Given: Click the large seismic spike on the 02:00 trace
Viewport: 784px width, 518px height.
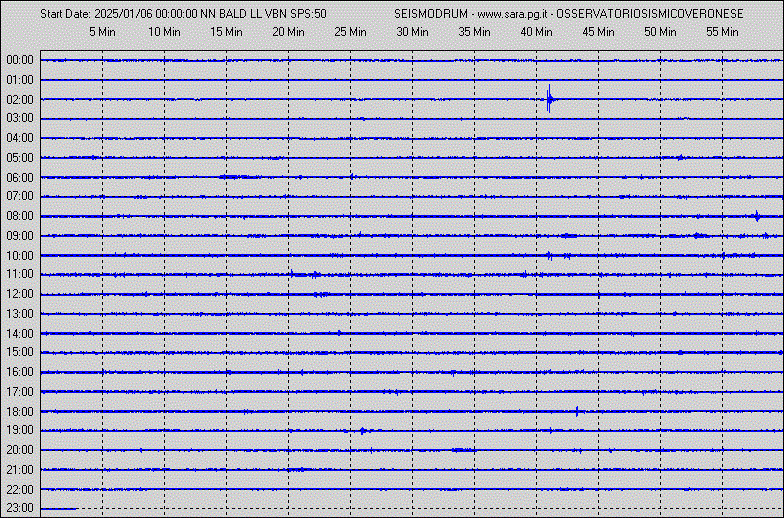Looking at the screenshot, I should [x=550, y=99].
